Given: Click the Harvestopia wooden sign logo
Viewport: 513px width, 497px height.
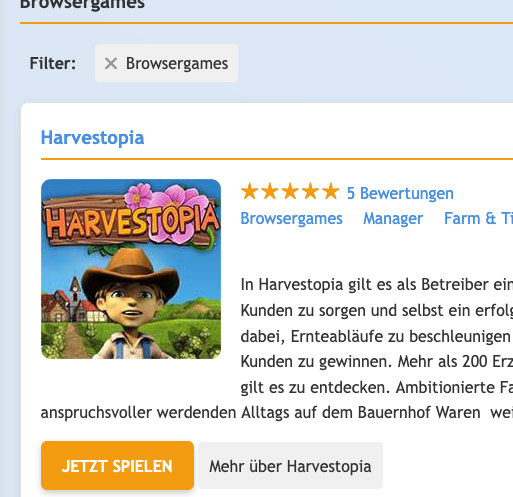Looking at the screenshot, I should click(x=131, y=218).
